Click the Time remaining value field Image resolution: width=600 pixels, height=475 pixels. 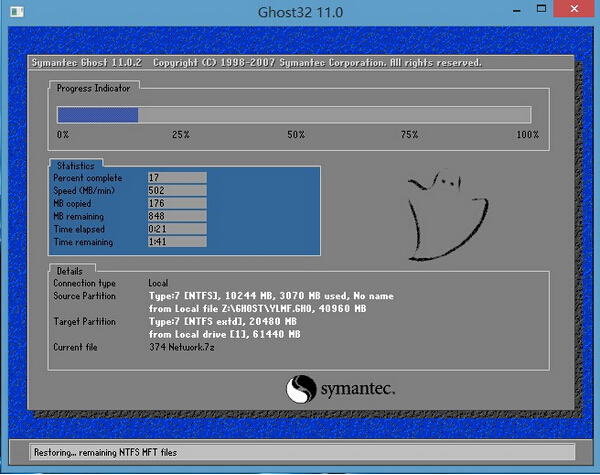(176, 242)
